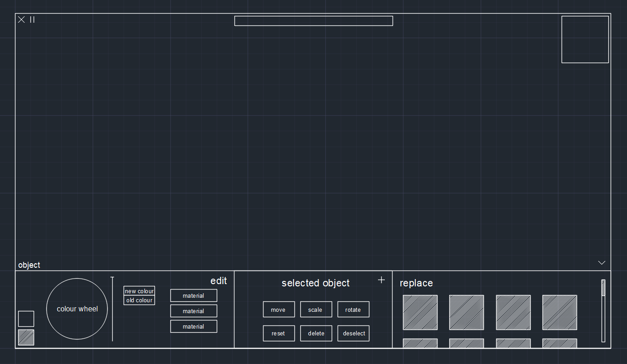Activate the scale tool button

316,310
